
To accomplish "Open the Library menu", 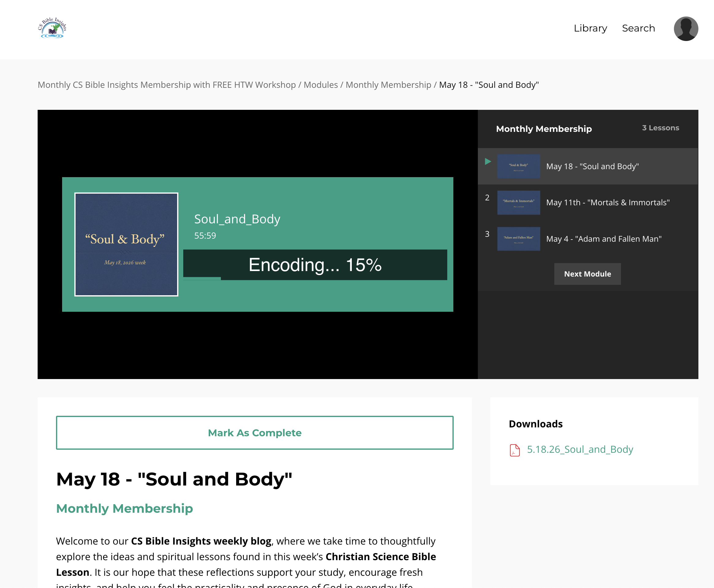I will pos(590,28).
